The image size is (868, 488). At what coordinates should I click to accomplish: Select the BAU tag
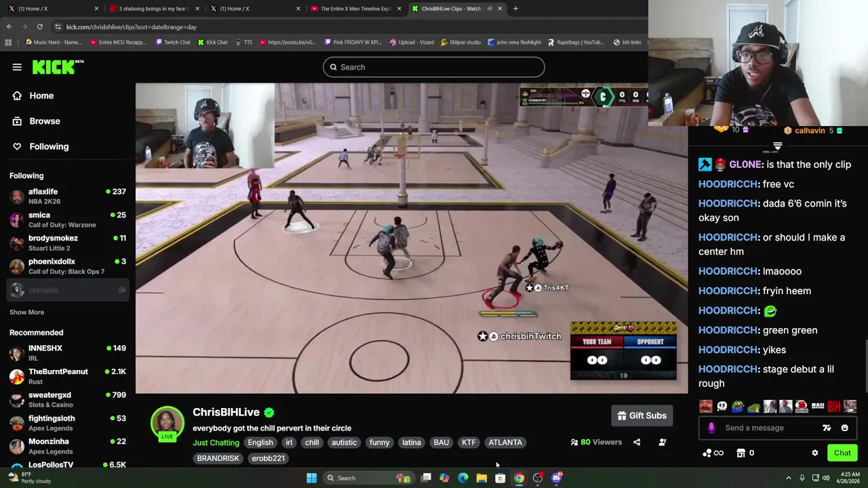coord(441,443)
